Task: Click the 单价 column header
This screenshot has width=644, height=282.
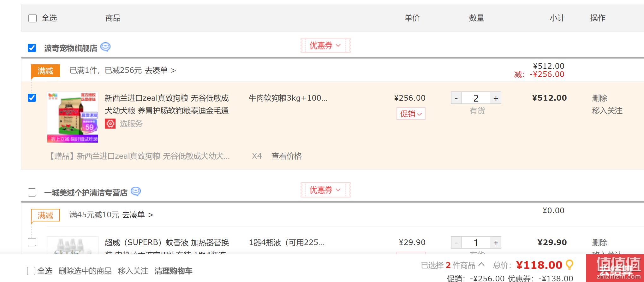Action: [x=412, y=18]
